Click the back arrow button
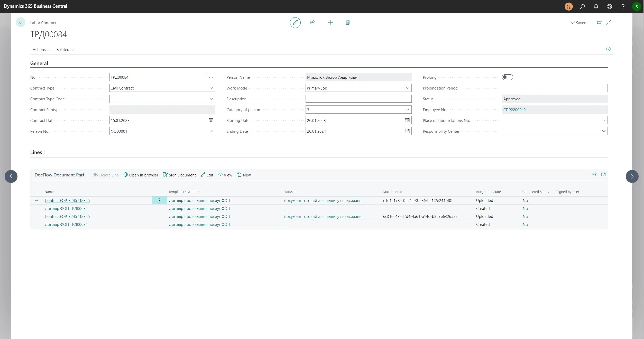644x339 pixels. 21,22
